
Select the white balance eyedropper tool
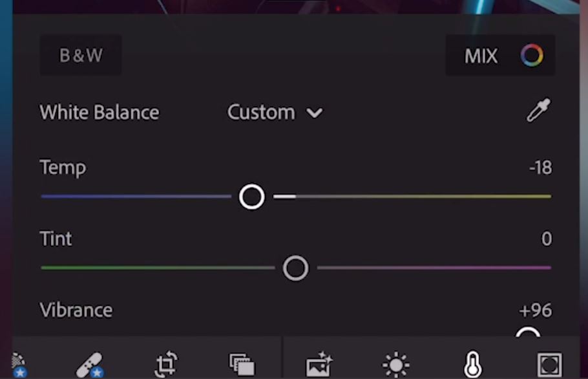[538, 111]
